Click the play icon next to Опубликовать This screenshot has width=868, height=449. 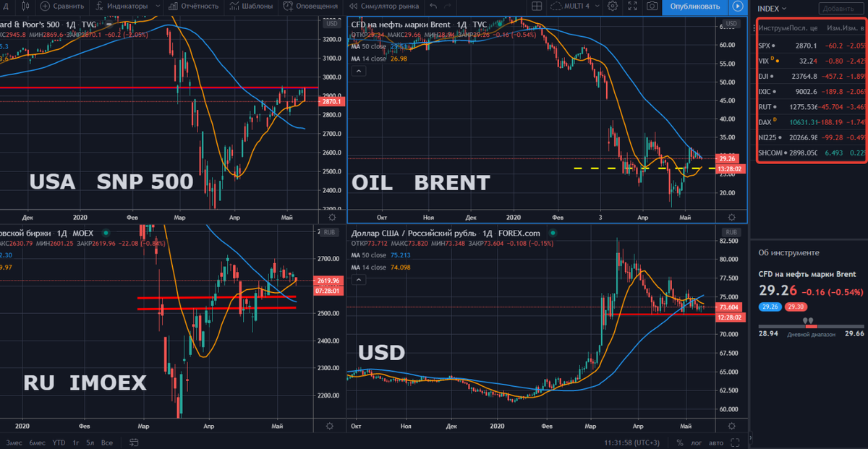click(738, 7)
